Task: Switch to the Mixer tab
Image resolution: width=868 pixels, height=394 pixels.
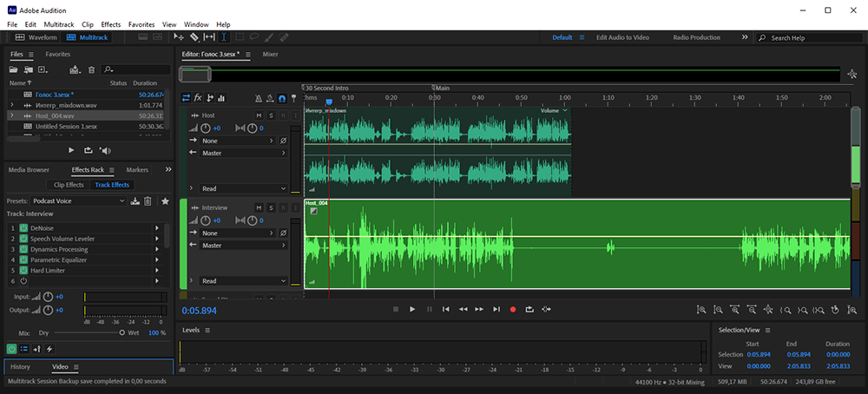Action: [270, 54]
